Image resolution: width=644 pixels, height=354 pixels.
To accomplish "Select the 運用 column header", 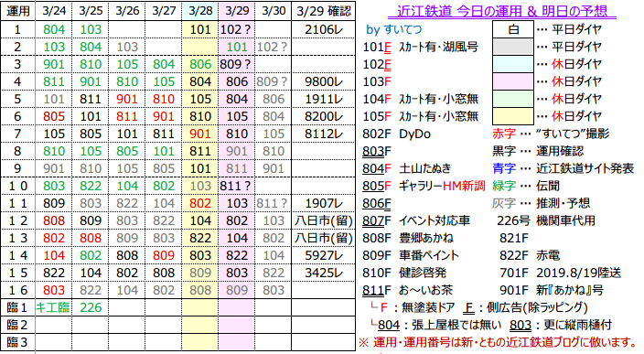I will (17, 11).
